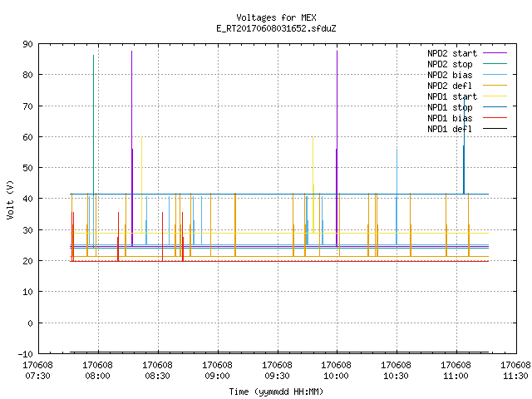Click the y-axis tick label 80
532x399 pixels.
[x=27, y=75]
